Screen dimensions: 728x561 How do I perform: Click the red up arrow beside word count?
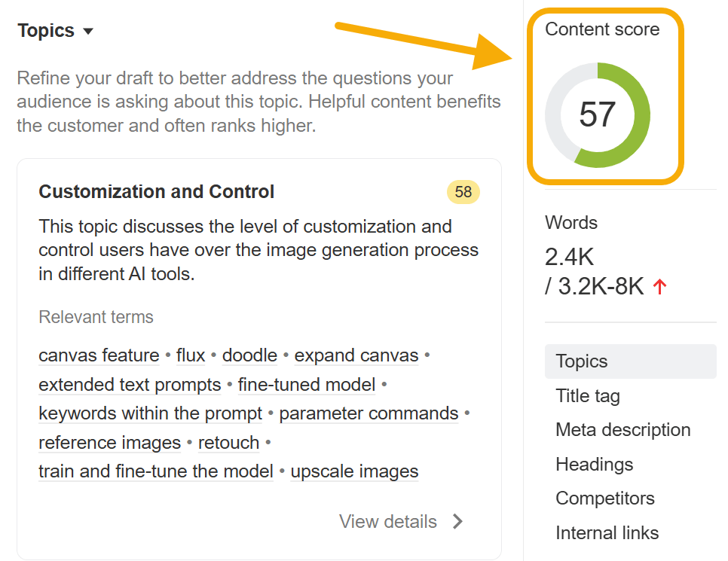click(x=660, y=287)
